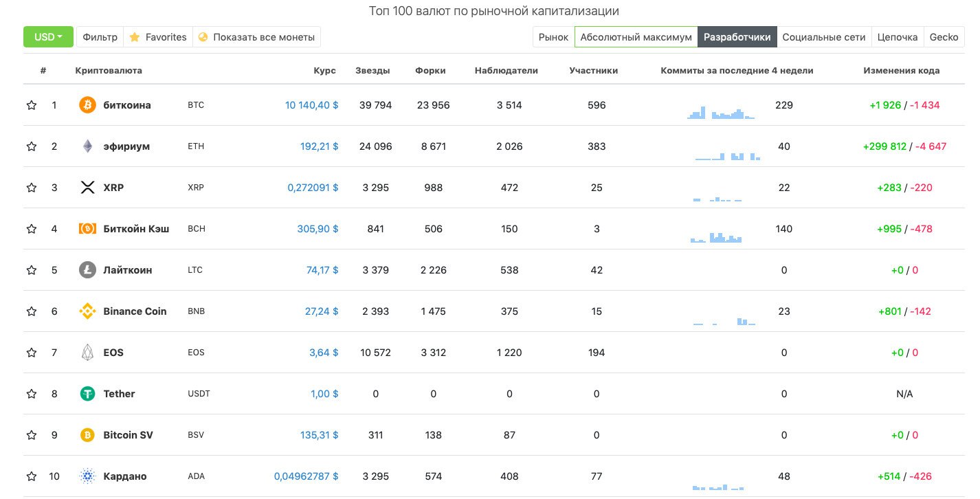The width and height of the screenshot is (980, 499).
Task: Sort by Наблюдатели column header
Action: pos(506,71)
